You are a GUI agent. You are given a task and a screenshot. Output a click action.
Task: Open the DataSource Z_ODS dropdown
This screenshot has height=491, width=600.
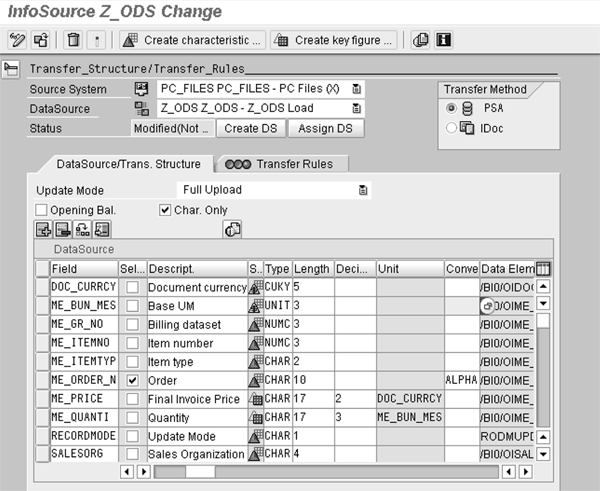(x=357, y=108)
